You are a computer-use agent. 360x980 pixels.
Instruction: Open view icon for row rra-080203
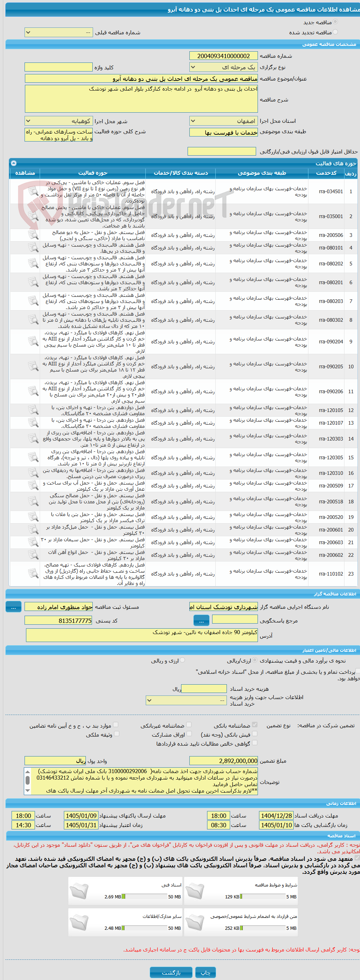click(x=34, y=301)
